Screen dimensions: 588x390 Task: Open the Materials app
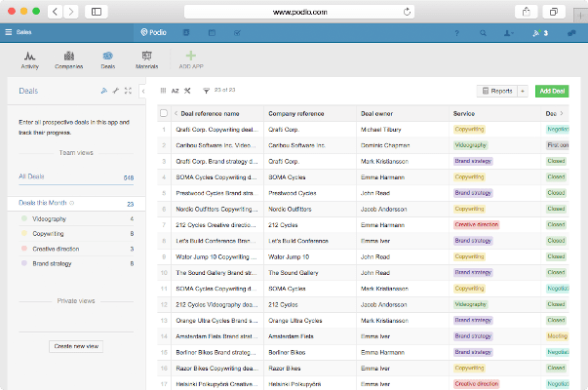coord(146,60)
